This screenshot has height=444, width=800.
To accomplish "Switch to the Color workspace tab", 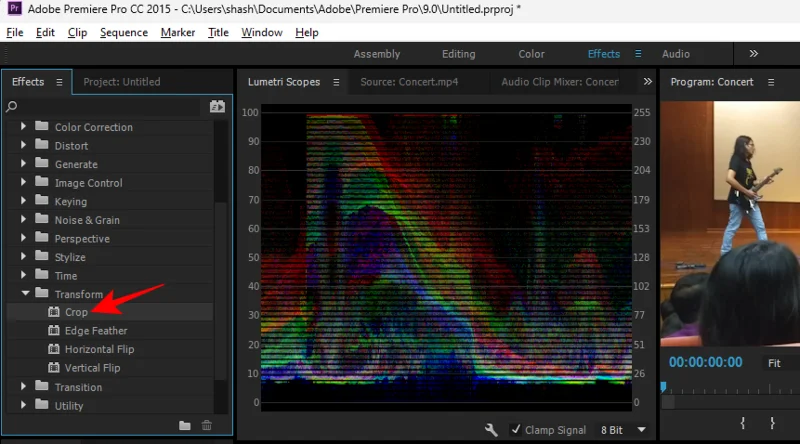I will [531, 54].
